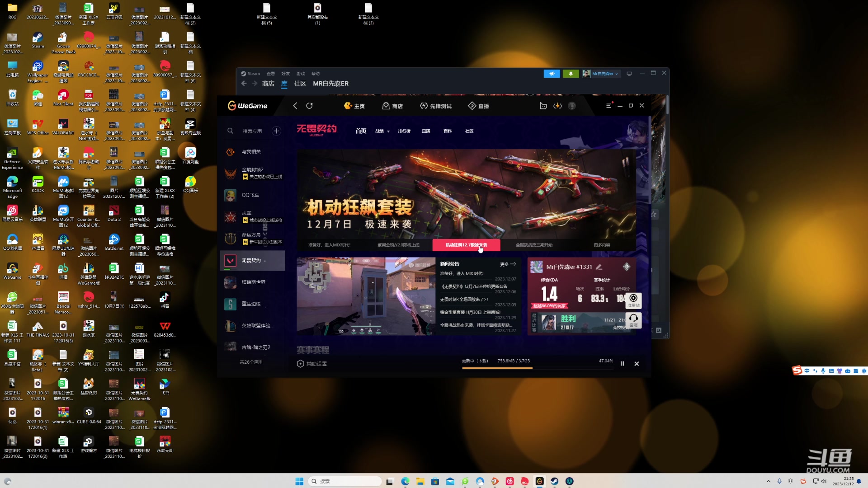The height and width of the screenshot is (488, 868).
Task: Open WeGame shortcut on the desktop
Action: click(x=12, y=271)
